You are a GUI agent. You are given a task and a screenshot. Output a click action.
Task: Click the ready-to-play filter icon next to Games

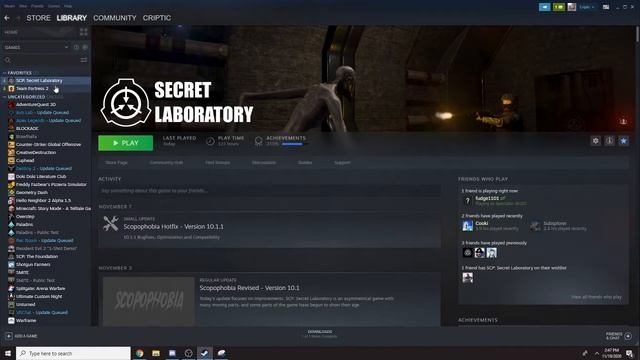pyautogui.click(x=85, y=47)
